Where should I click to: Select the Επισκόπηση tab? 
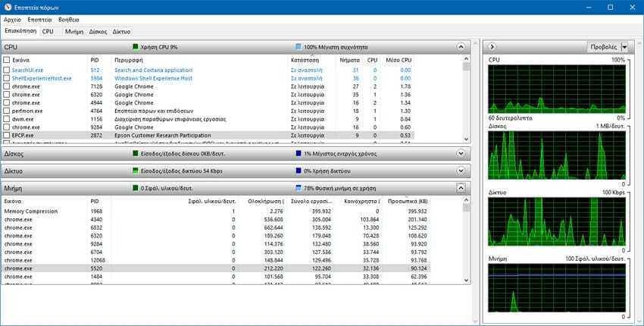[20, 31]
